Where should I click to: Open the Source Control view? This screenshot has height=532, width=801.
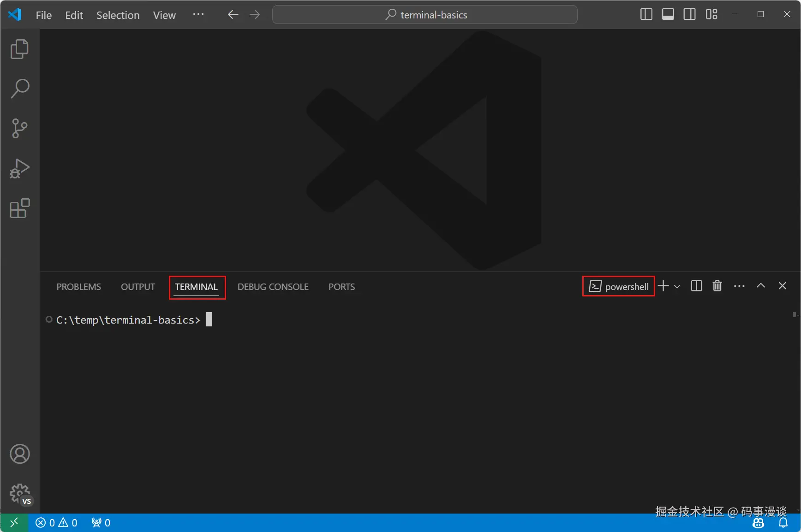click(x=19, y=128)
